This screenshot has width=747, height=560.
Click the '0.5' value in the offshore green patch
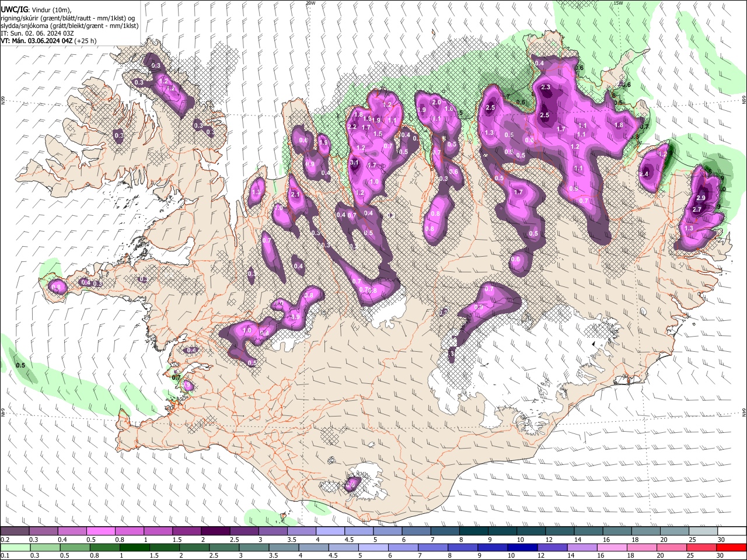(20, 366)
